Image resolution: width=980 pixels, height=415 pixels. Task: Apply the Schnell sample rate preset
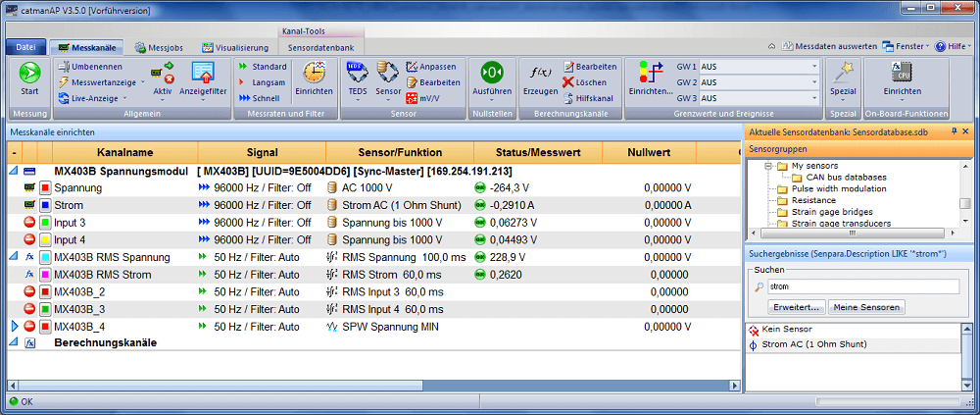pyautogui.click(x=260, y=98)
